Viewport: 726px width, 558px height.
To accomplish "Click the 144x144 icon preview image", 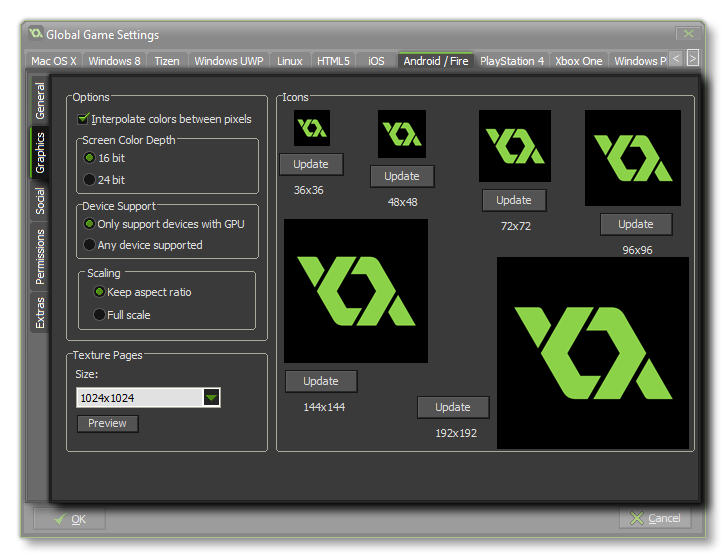I will click(x=356, y=291).
